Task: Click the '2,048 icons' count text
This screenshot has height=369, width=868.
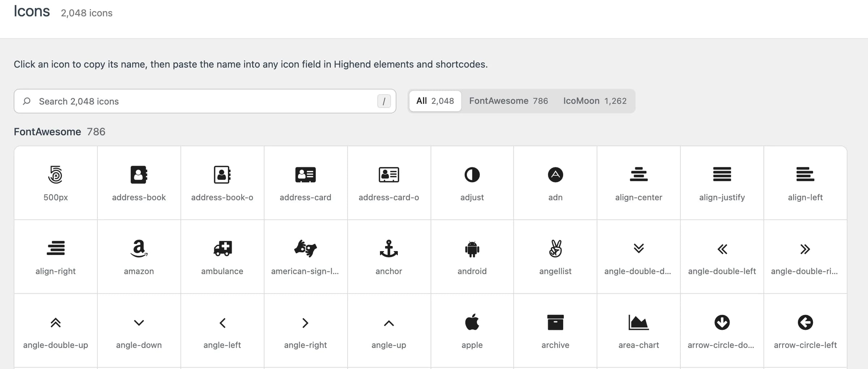Action: (87, 13)
